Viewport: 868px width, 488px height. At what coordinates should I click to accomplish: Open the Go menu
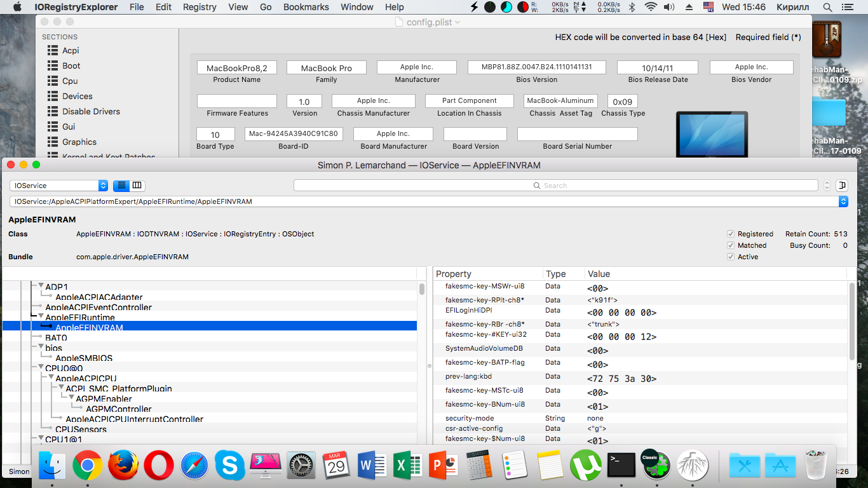point(266,7)
